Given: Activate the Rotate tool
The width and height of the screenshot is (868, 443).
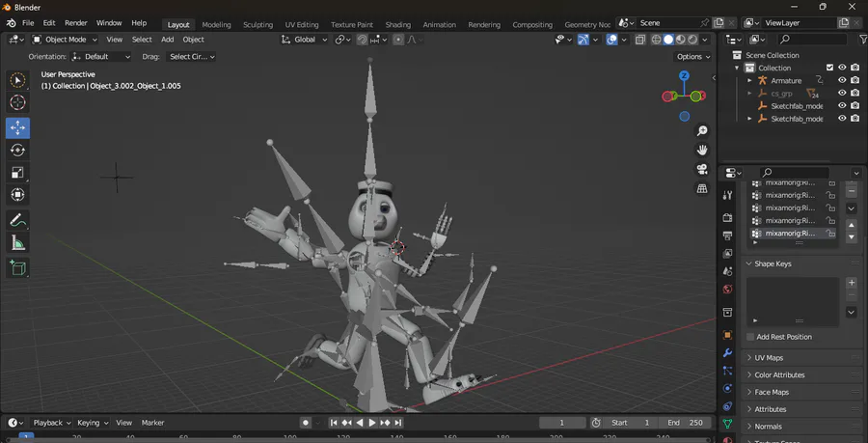Looking at the screenshot, I should click(17, 150).
